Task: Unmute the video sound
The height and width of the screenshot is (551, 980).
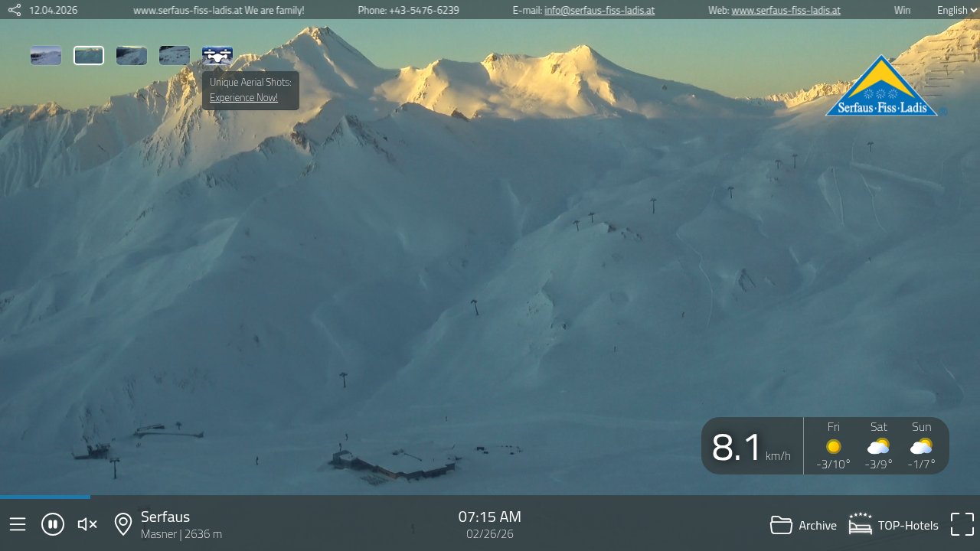Action: pos(87,524)
